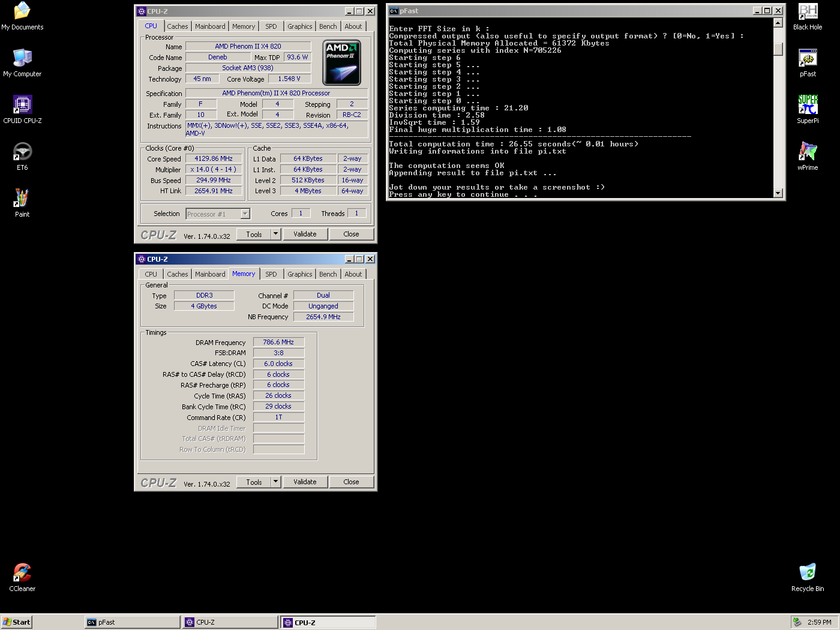Image resolution: width=840 pixels, height=630 pixels.
Task: Click Tools button in top CPU-Z window
Action: point(254,234)
